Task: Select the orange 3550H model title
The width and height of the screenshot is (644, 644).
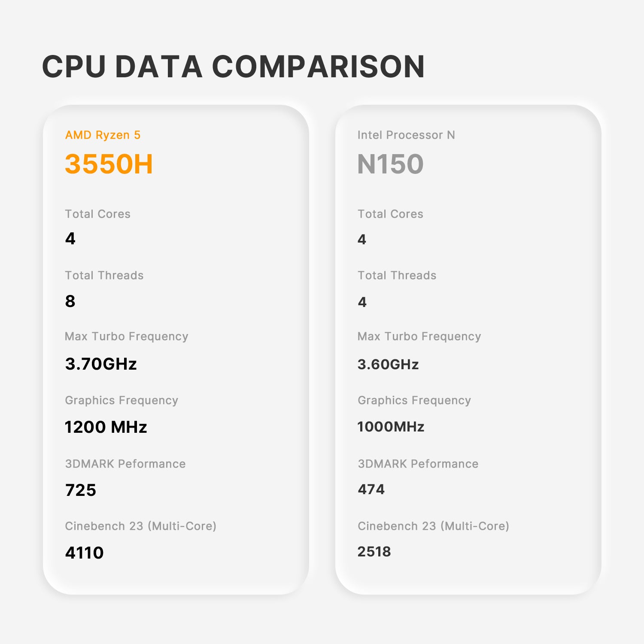Action: pos(109,164)
